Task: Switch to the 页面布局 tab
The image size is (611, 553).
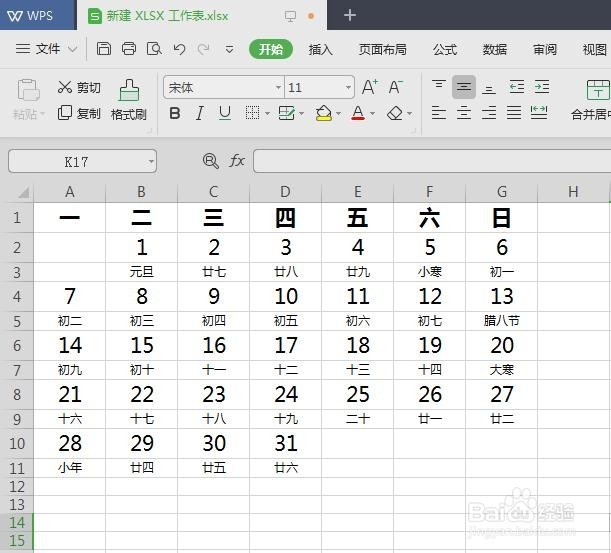Action: click(x=382, y=49)
